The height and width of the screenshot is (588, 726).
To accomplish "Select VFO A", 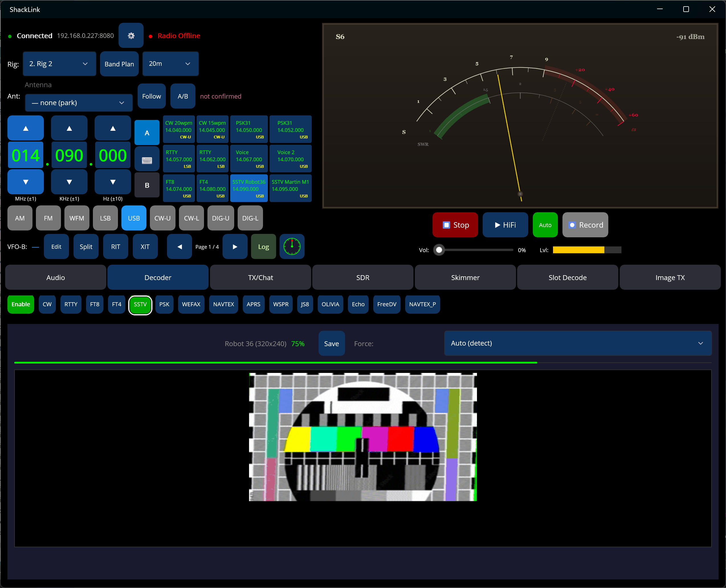I will [x=147, y=133].
